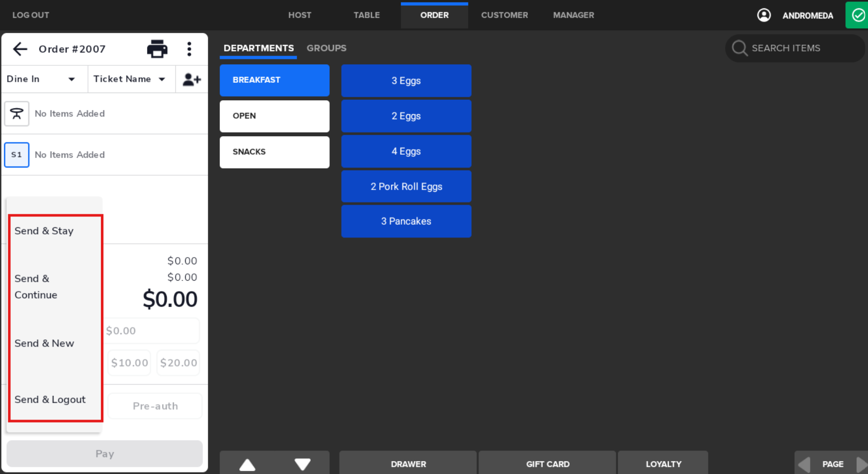The image size is (868, 474).
Task: Click the add customer person icon
Action: click(x=191, y=79)
